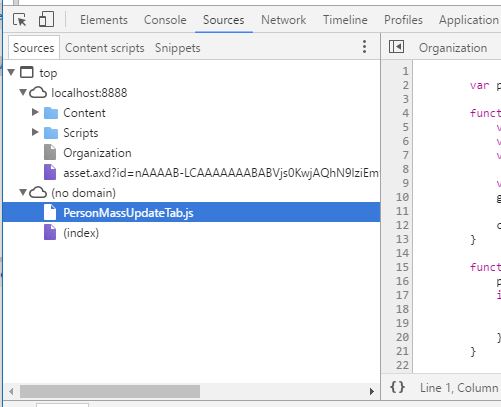Select the top tree label
Image resolution: width=501 pixels, height=407 pixels.
point(48,73)
